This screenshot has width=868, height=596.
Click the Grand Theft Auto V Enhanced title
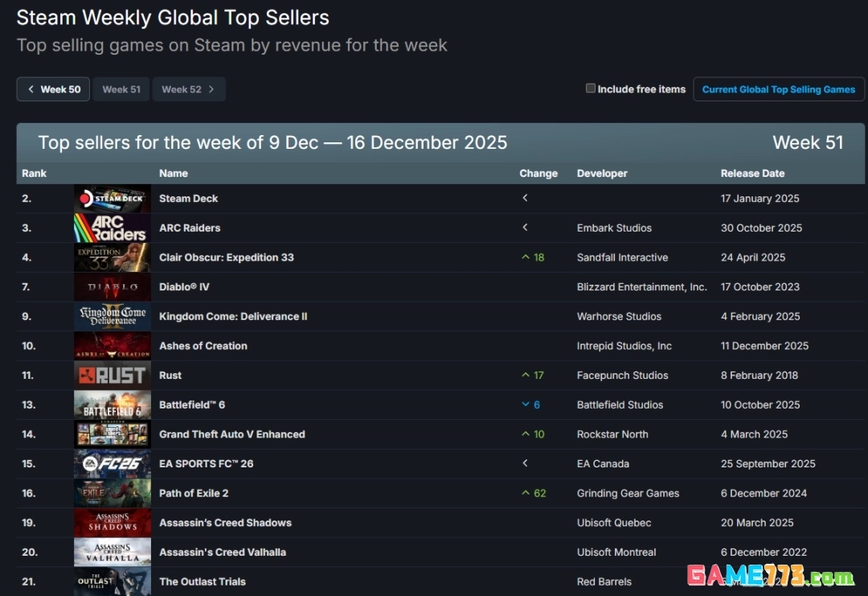[x=231, y=434]
